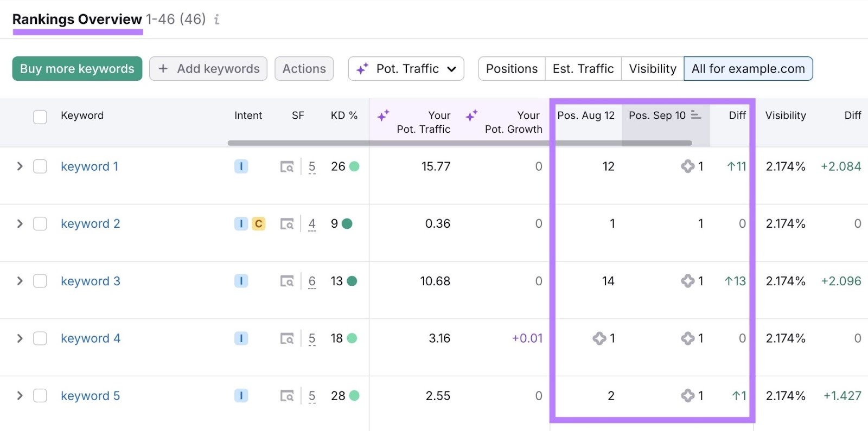Screen dimensions: 868x431
Task: Click Buy more keywords button
Action: tap(77, 69)
